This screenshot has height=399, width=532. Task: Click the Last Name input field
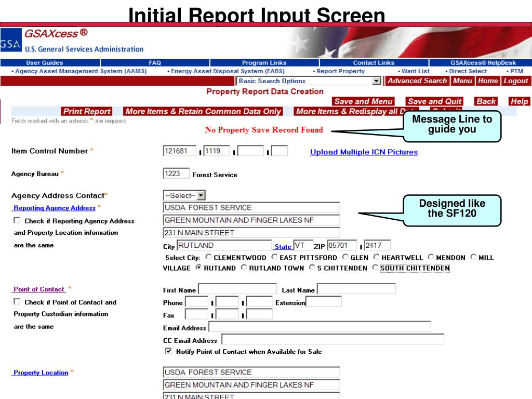coord(356,289)
